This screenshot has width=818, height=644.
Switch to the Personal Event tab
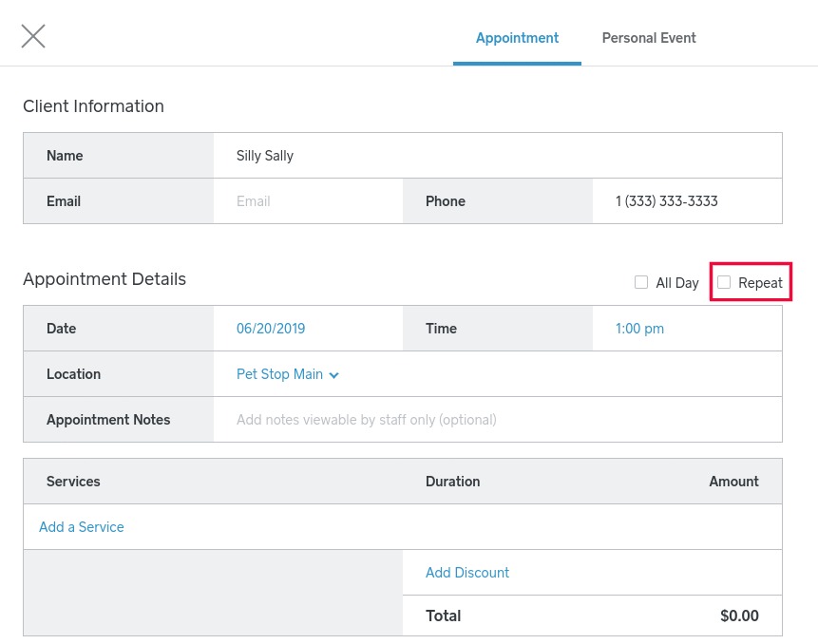tap(649, 38)
